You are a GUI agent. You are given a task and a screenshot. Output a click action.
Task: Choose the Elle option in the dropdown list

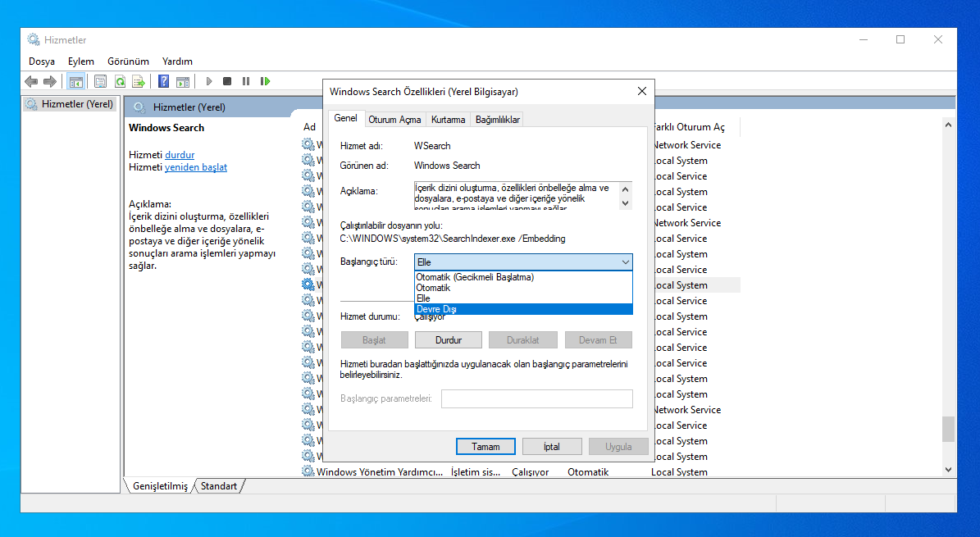click(x=524, y=298)
